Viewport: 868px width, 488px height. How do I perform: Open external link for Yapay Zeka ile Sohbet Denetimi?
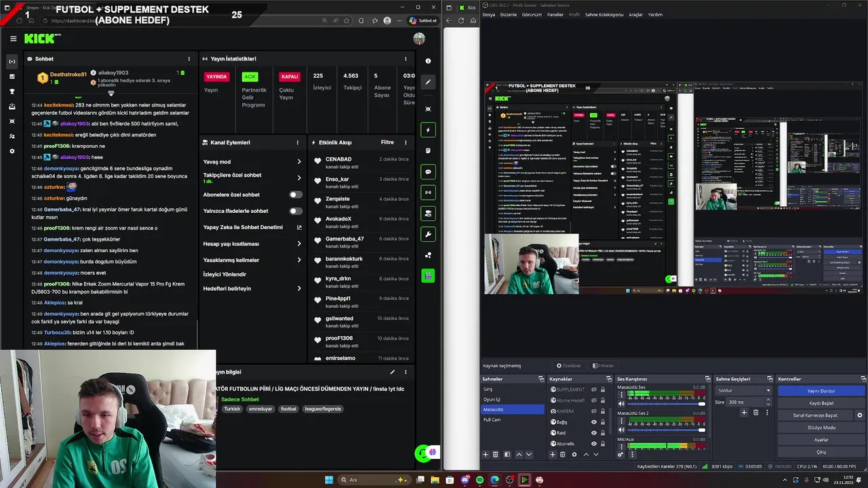coord(299,228)
